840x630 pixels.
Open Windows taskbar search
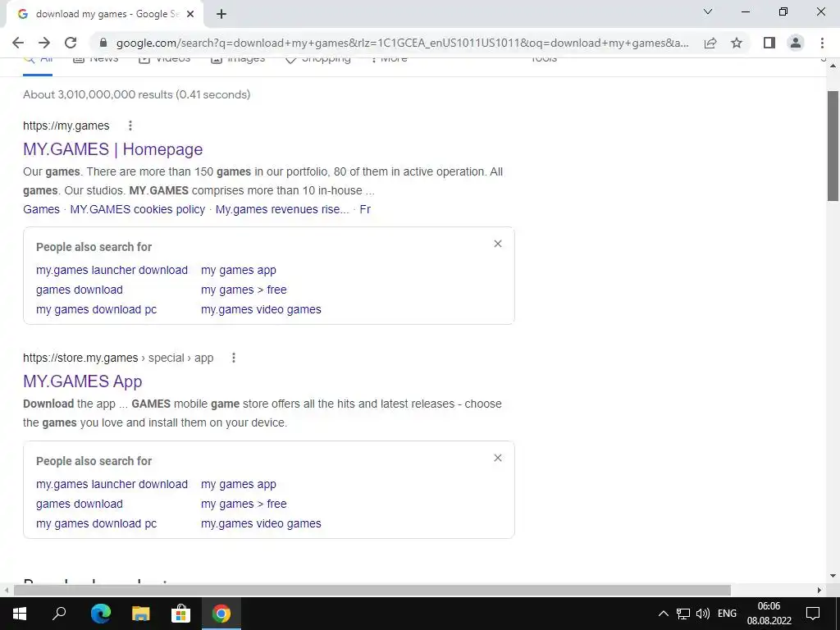59,614
